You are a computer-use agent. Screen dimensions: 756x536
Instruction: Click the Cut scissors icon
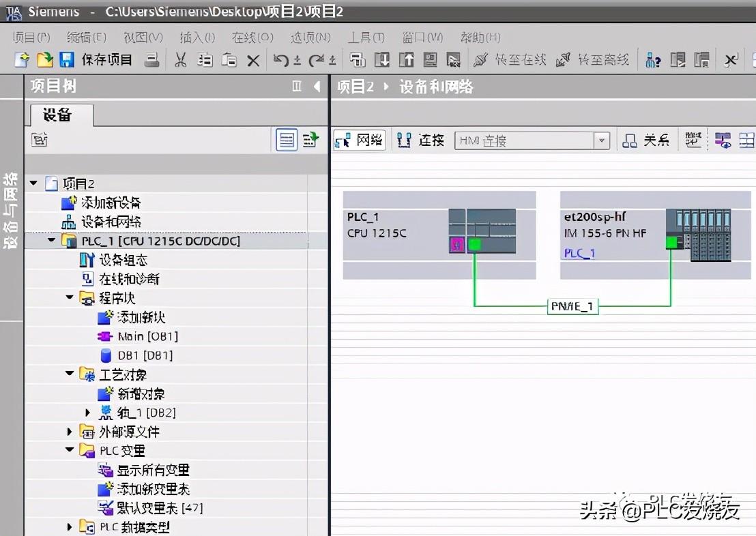tap(180, 60)
